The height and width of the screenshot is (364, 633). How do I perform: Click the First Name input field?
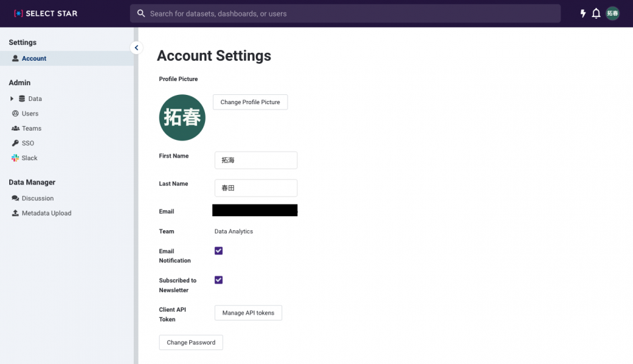point(256,160)
